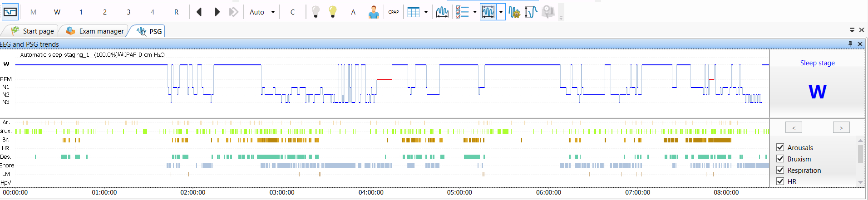
Task: Click the waveform measurement icon next to the table button
Action: (x=442, y=12)
